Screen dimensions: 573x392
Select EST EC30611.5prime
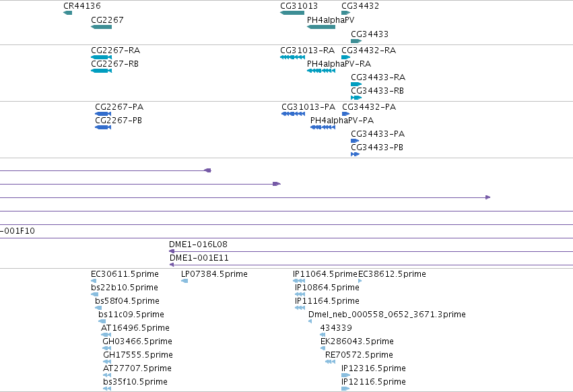(125, 274)
